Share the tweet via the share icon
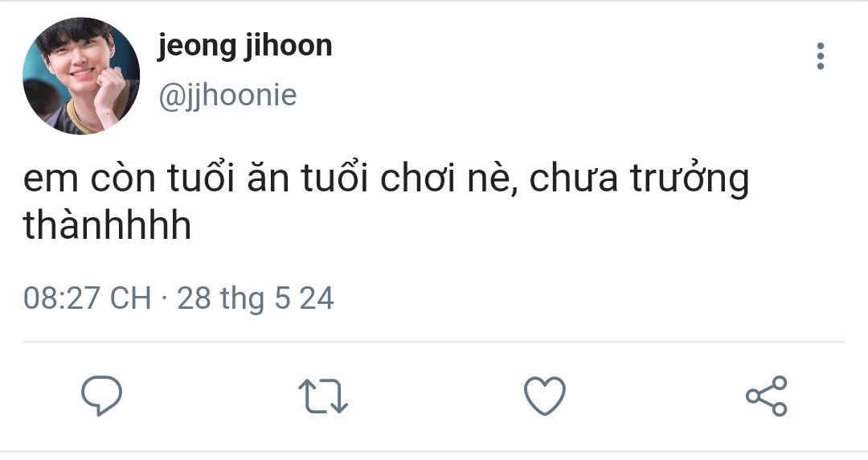This screenshot has width=868, height=460. pyautogui.click(x=767, y=396)
